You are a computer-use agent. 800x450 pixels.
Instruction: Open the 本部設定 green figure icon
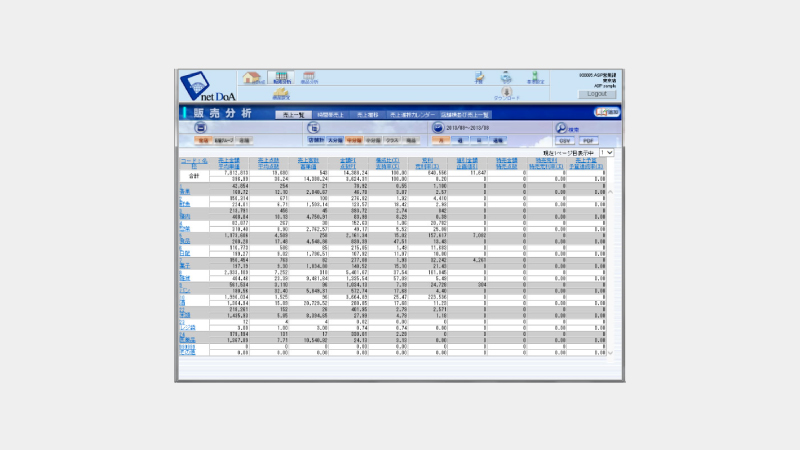click(x=535, y=78)
